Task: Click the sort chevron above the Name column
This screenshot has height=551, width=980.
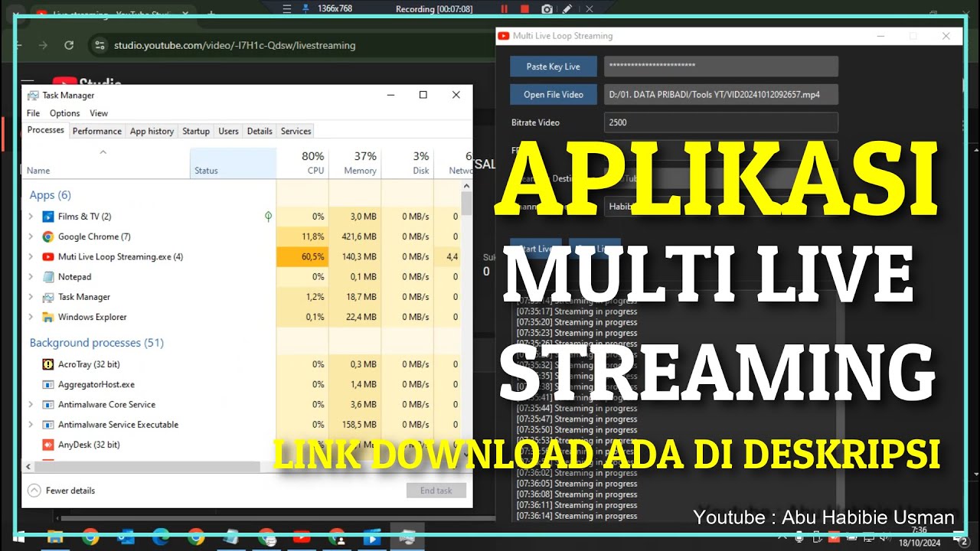Action: (x=103, y=152)
